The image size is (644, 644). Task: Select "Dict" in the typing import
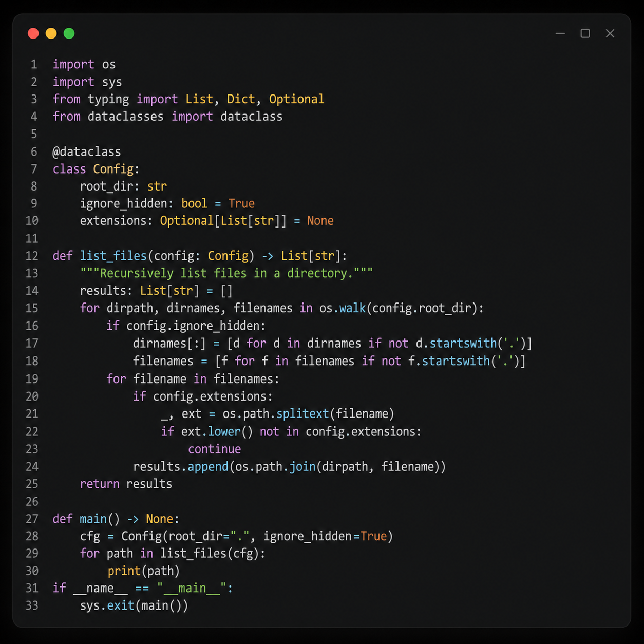241,99
